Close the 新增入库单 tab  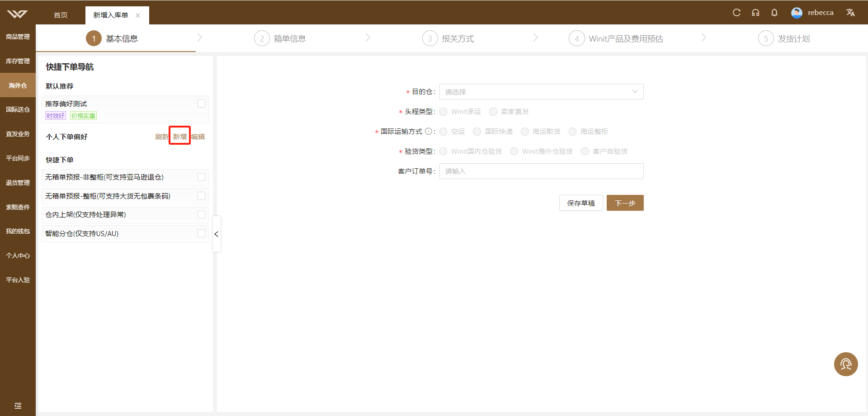138,15
